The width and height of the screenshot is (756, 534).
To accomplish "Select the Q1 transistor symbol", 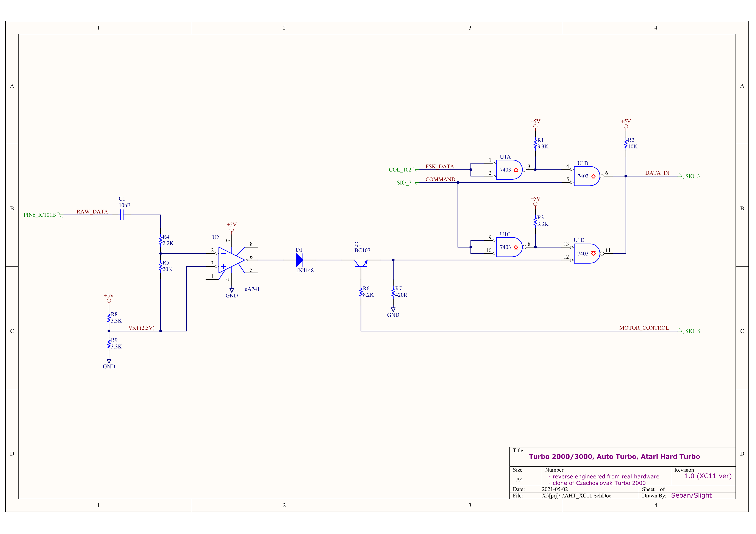I will (x=361, y=263).
